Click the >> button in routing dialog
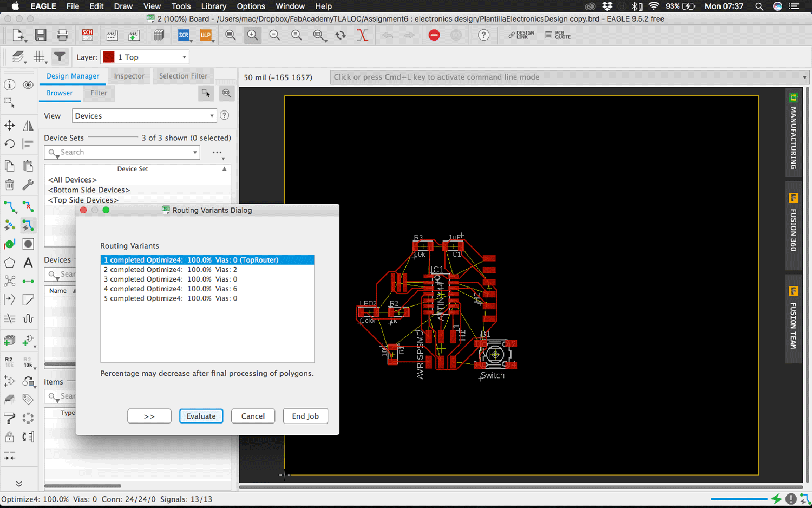This screenshot has height=508, width=812. 149,416
